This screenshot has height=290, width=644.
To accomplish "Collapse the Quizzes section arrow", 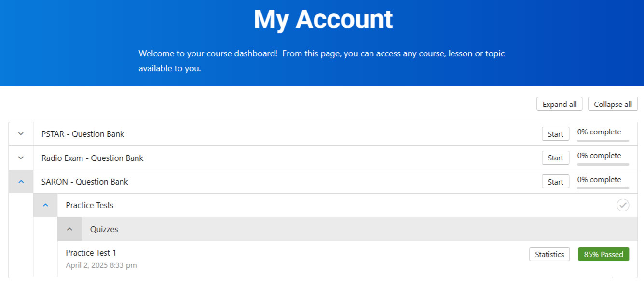I will (x=69, y=229).
